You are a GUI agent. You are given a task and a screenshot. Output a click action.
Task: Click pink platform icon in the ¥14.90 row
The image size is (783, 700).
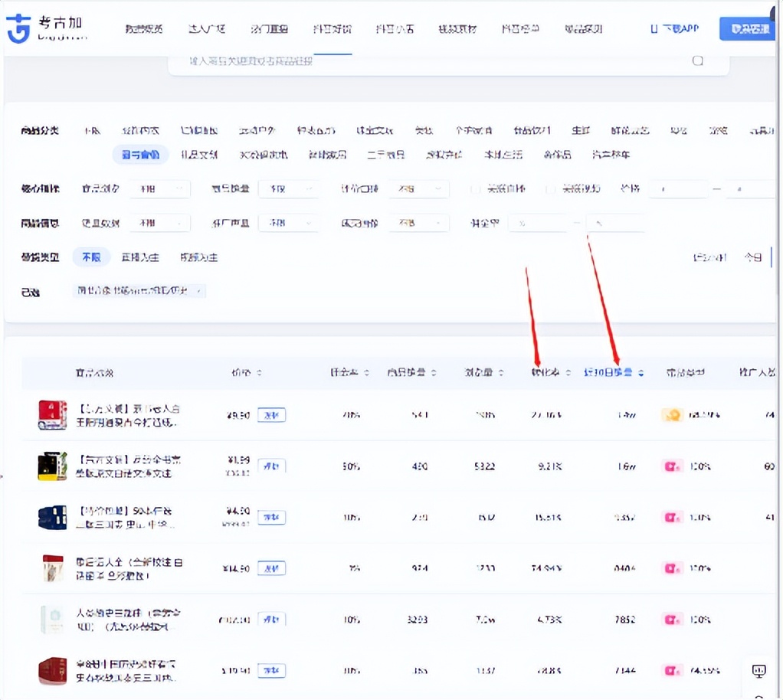pyautogui.click(x=672, y=568)
